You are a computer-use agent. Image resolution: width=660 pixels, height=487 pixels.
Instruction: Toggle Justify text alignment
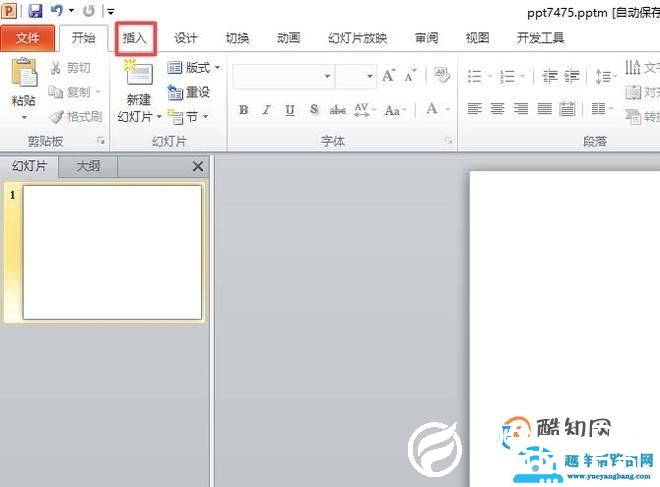click(x=544, y=109)
